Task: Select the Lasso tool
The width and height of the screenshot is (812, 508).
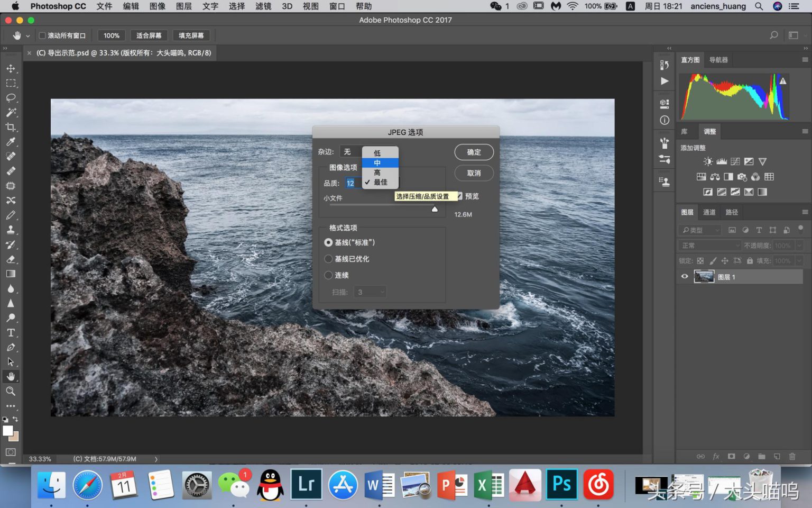Action: (x=11, y=98)
